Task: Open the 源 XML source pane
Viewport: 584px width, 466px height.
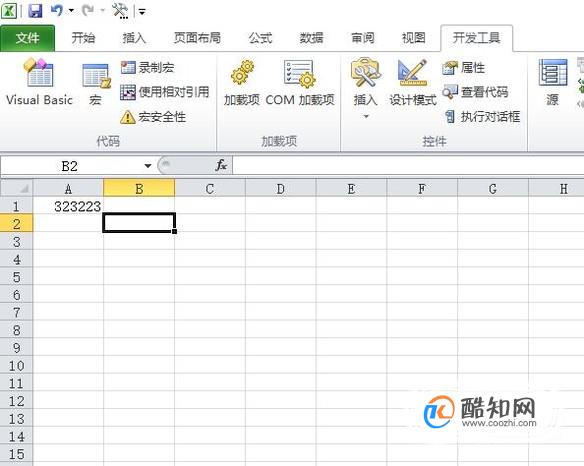Action: pos(553,83)
